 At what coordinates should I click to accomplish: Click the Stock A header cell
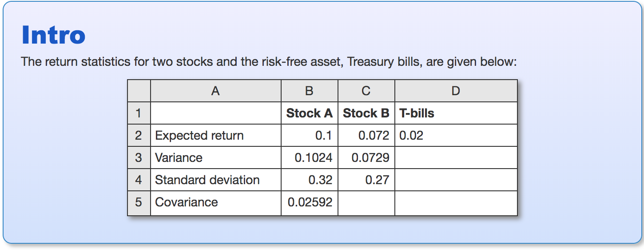click(x=309, y=113)
